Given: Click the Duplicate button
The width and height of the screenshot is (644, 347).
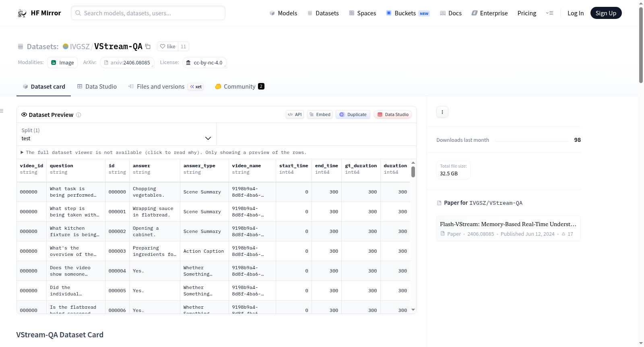Looking at the screenshot, I should (353, 115).
